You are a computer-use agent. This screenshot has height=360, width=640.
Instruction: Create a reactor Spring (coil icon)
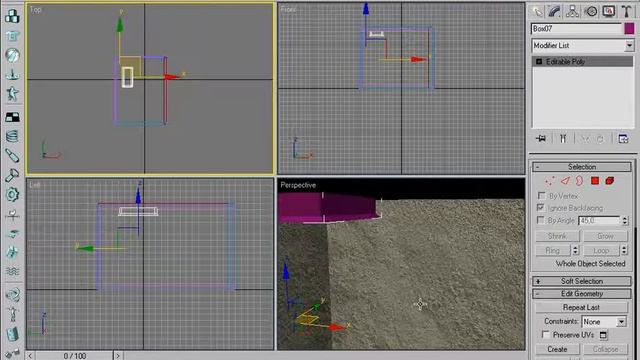[x=12, y=136]
